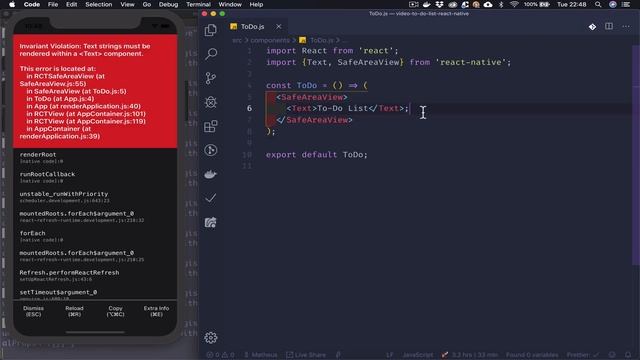Open the Go menu
Screen dimensions: 640x360
click(147, 4)
